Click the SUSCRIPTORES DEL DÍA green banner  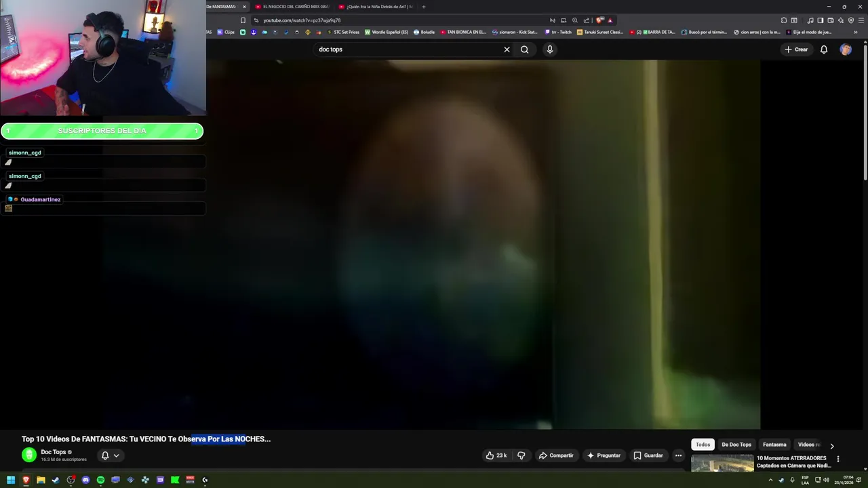[x=102, y=131]
